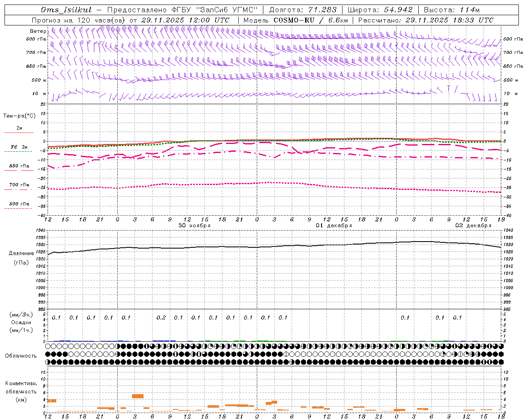The image size is (525, 420).
Task: Click the (мм/1ч.) hourly precipitation label
Action: (x=21, y=330)
